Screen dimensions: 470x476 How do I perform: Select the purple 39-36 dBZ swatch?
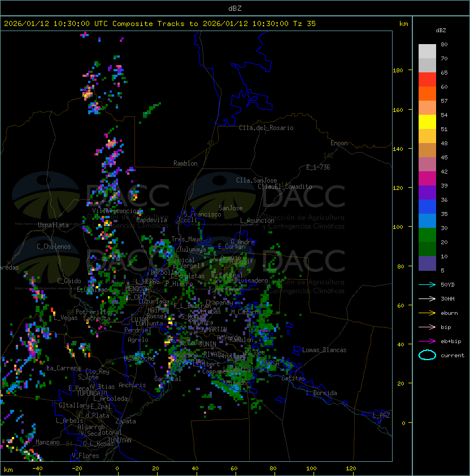(427, 193)
